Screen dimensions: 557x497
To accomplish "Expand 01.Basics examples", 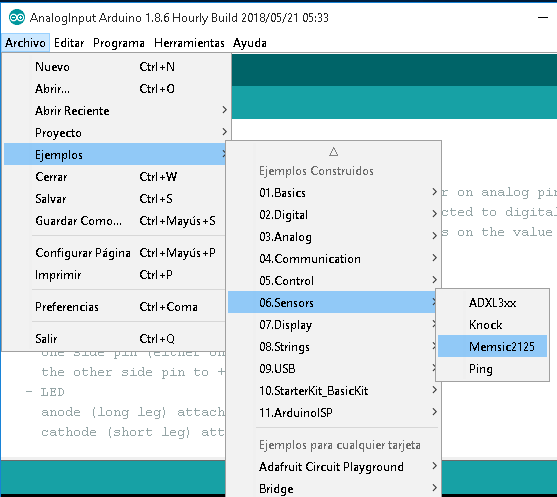I will pyautogui.click(x=333, y=193).
